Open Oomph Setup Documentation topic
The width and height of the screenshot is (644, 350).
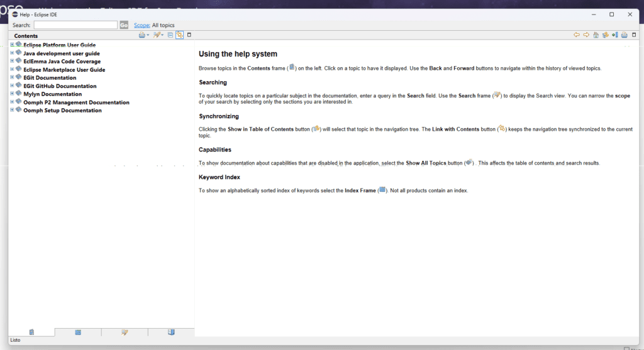tap(62, 111)
